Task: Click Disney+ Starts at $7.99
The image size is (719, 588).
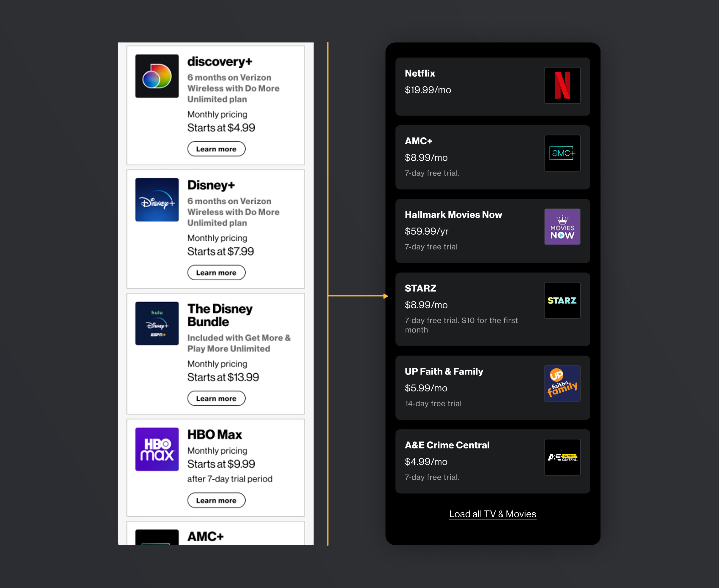Action: (x=220, y=251)
